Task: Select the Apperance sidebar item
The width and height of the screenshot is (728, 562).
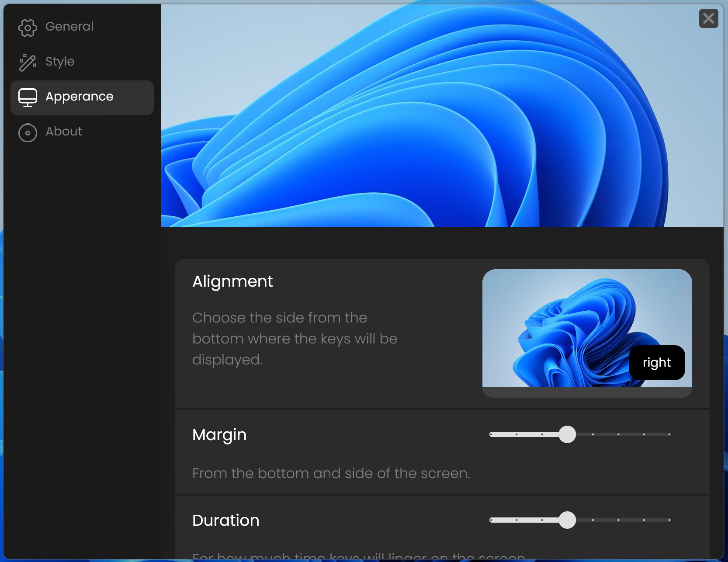Action: coord(82,97)
